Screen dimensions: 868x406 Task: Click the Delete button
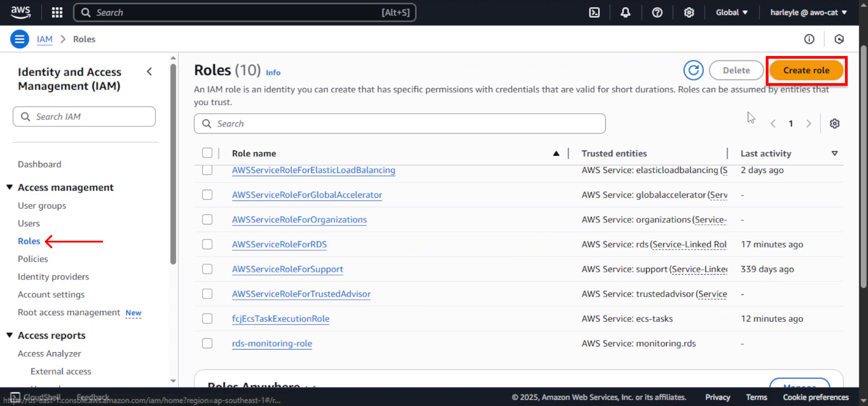(x=736, y=70)
